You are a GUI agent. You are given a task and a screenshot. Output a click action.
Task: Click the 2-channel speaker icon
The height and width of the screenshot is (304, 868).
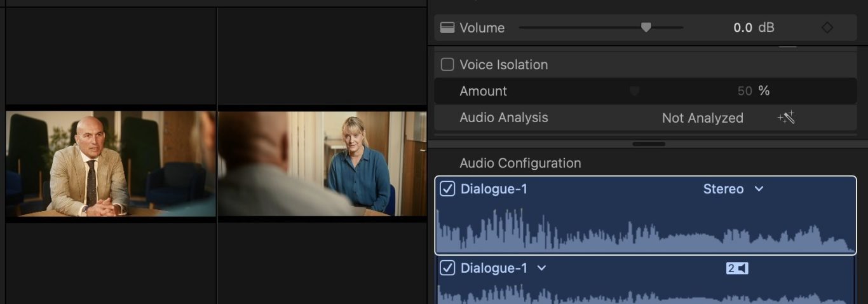point(737,268)
